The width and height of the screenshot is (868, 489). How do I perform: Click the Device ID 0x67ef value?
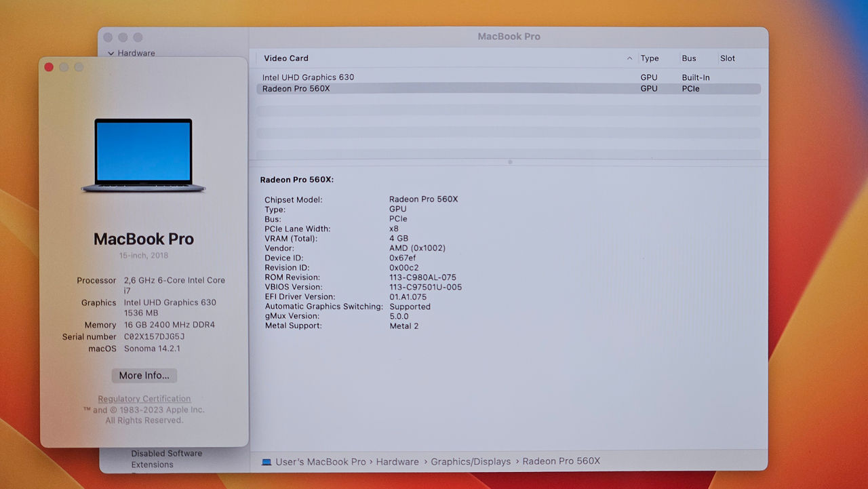pyautogui.click(x=403, y=258)
